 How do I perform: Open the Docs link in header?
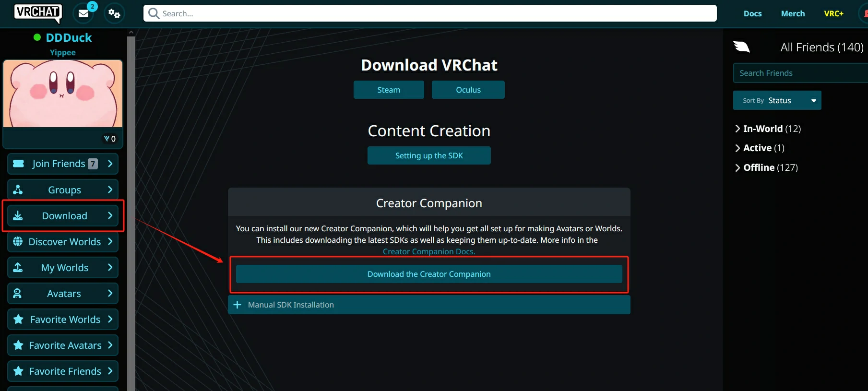[752, 13]
